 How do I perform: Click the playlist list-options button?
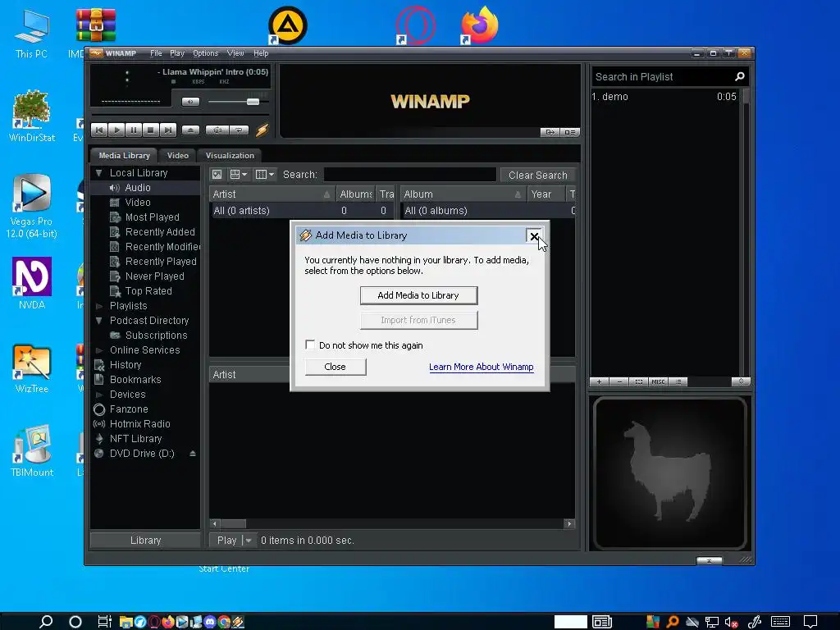[678, 382]
